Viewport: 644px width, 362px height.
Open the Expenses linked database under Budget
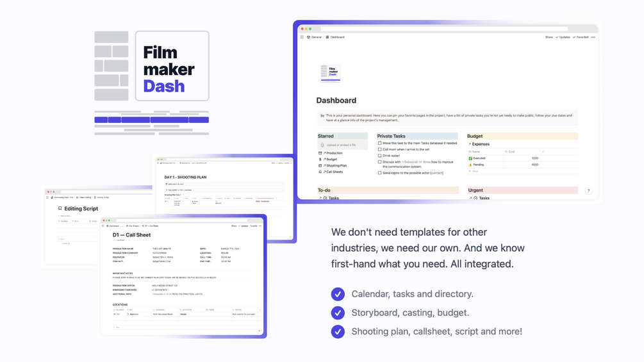click(479, 144)
